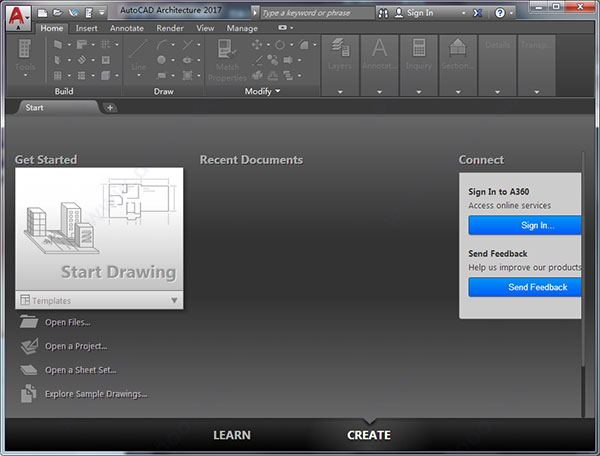Switch to the Manage ribbon tab
This screenshot has height=456, width=600.
[x=242, y=28]
